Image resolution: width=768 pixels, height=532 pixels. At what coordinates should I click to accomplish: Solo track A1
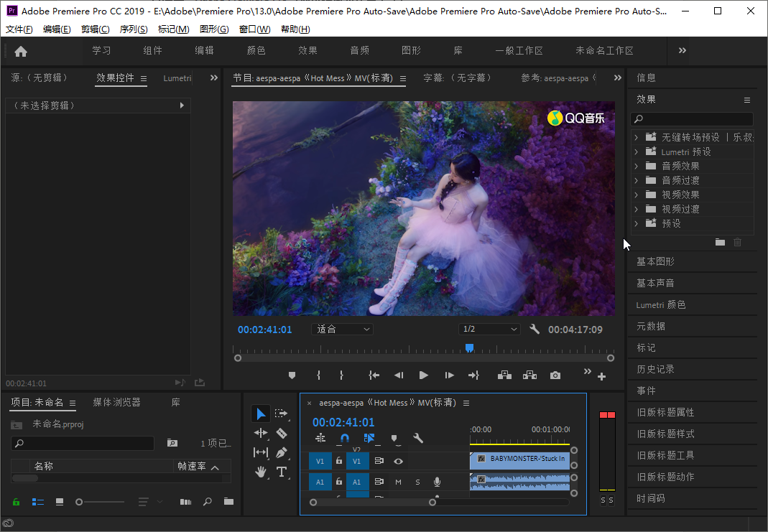(417, 482)
